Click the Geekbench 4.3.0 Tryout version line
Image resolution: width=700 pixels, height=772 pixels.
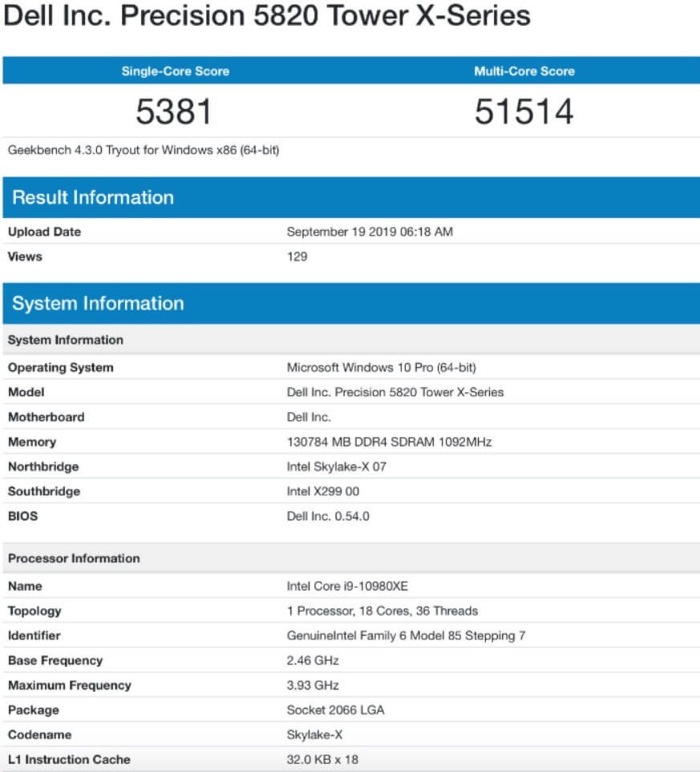click(144, 150)
